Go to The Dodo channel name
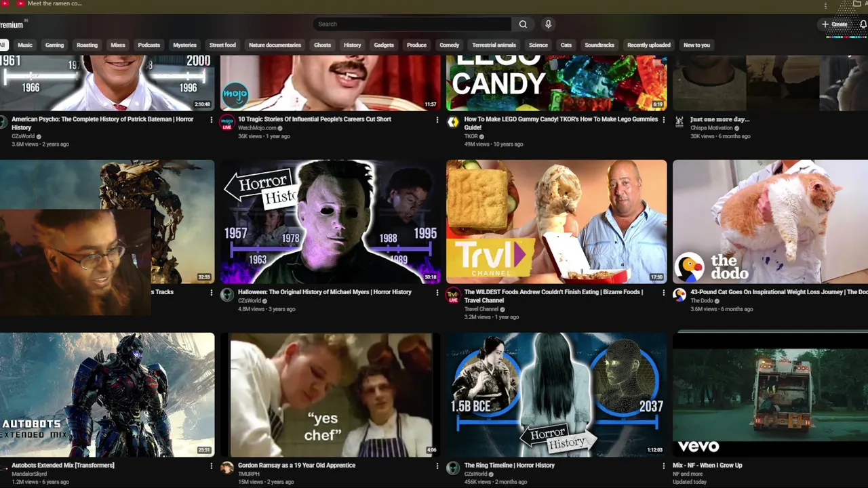Image resolution: width=868 pixels, height=488 pixels. pyautogui.click(x=702, y=301)
